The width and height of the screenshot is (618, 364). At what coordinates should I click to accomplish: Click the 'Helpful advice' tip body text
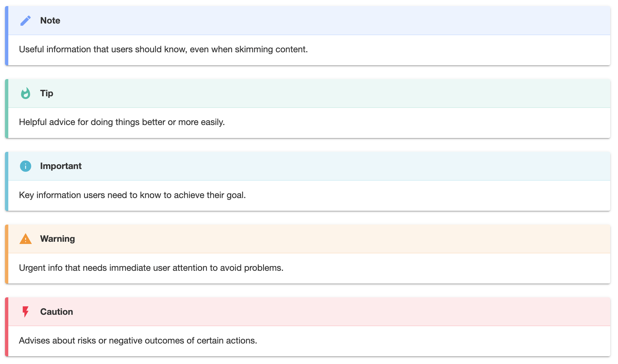[122, 122]
